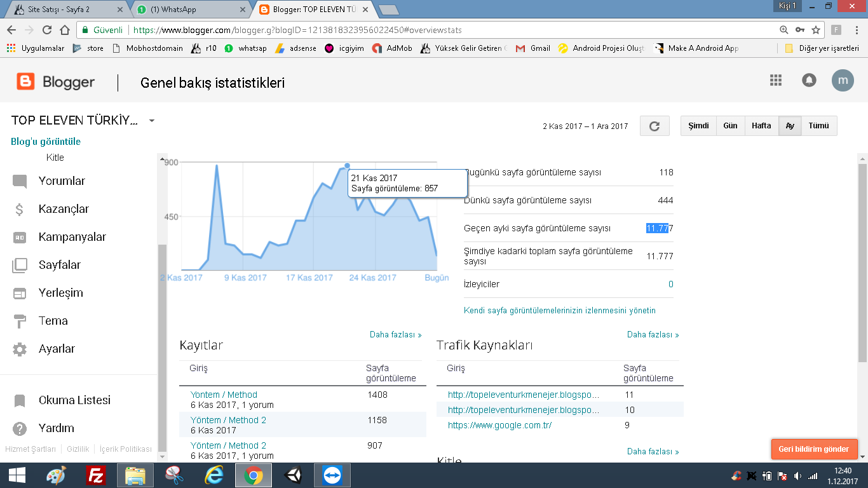Image resolution: width=868 pixels, height=488 pixels.
Task: Open the Kişi 1 profile button
Action: click(787, 6)
